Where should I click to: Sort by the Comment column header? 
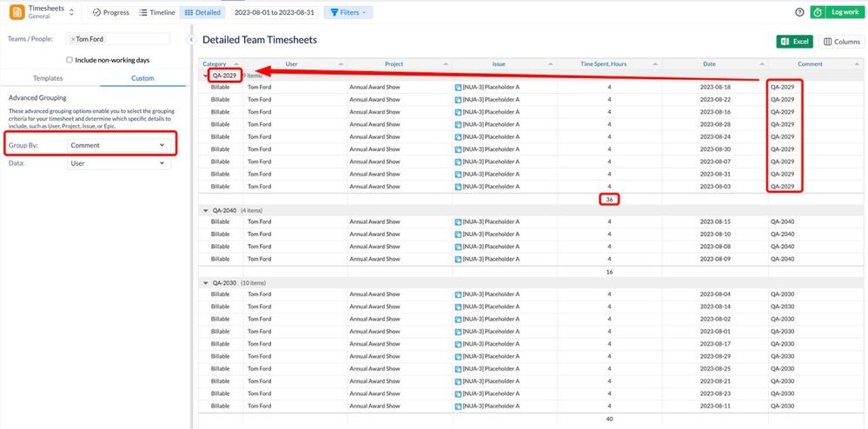(816, 64)
